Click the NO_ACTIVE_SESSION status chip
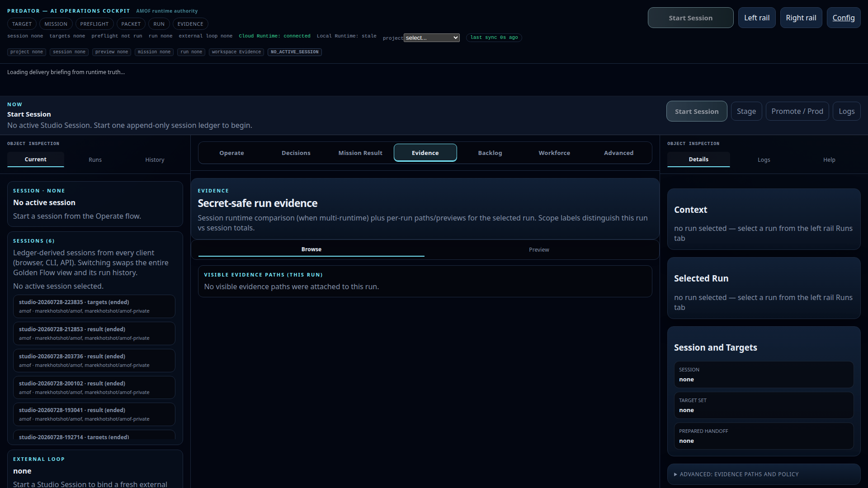The width and height of the screenshot is (868, 488). pyautogui.click(x=294, y=52)
